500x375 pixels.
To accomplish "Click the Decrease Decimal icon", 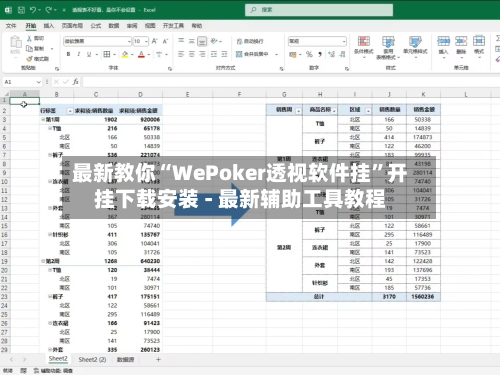I will (342, 54).
